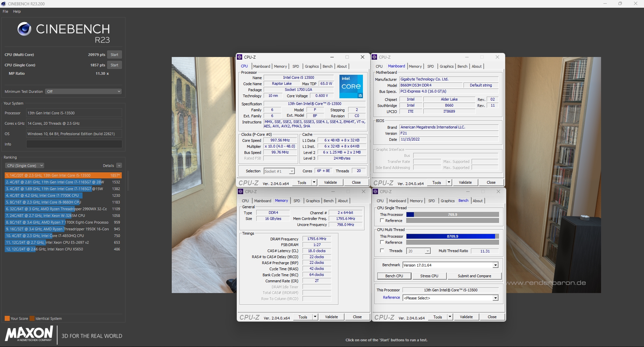The image size is (644, 347).
Task: Close the CPU-Z CPU tab window
Action: (363, 57)
